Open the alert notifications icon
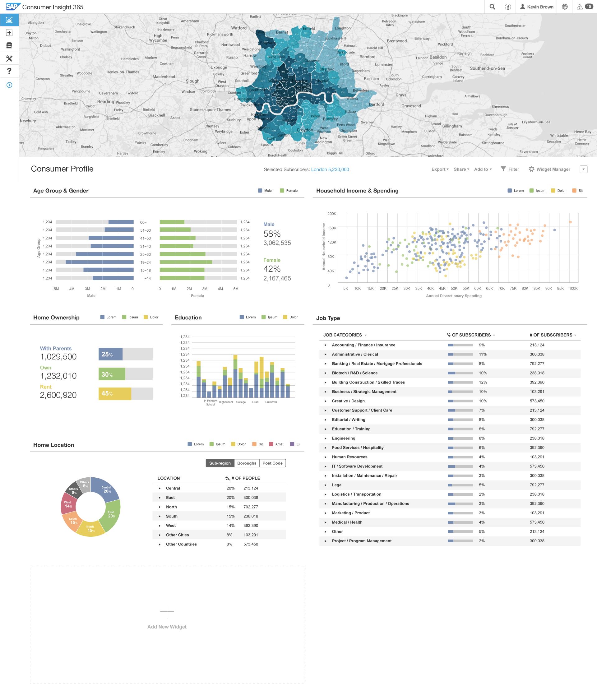The image size is (597, 700). (x=580, y=7)
